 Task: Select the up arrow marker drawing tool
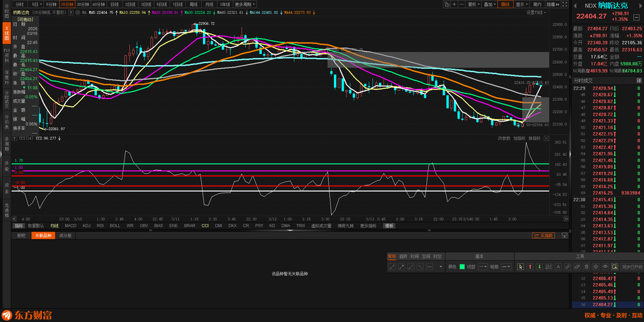click(531, 267)
